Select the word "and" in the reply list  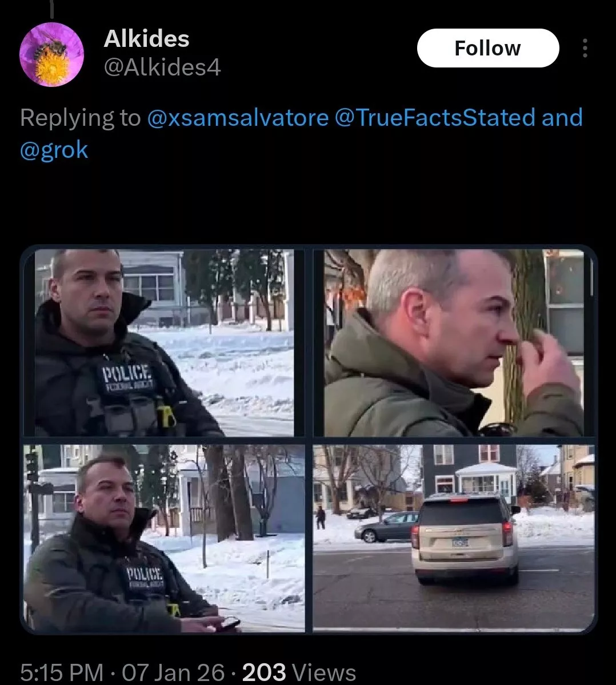coord(562,118)
